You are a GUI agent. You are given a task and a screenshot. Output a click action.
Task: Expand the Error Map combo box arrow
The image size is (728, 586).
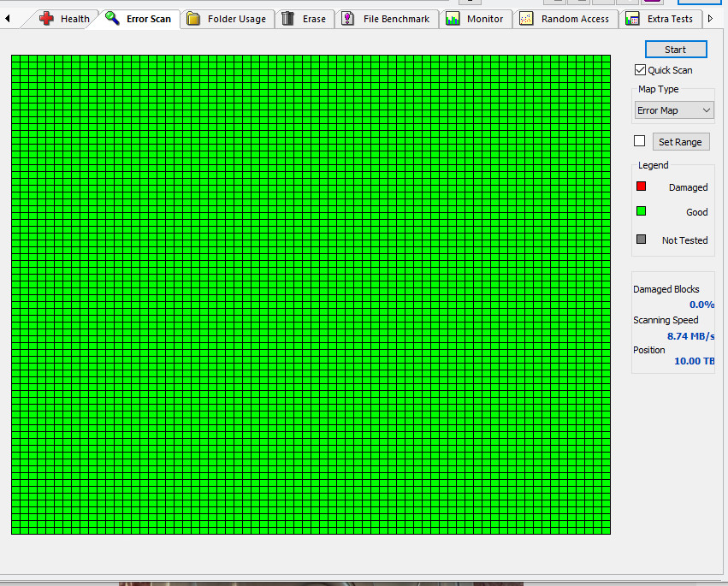[x=706, y=110]
